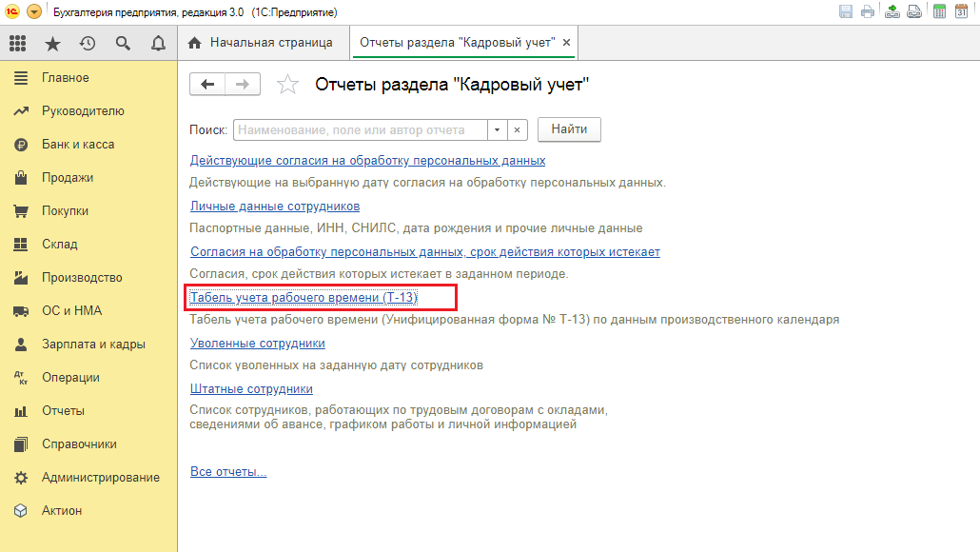Click the Руководителю trend chart icon
Image resolution: width=980 pixels, height=552 pixels.
(21, 111)
